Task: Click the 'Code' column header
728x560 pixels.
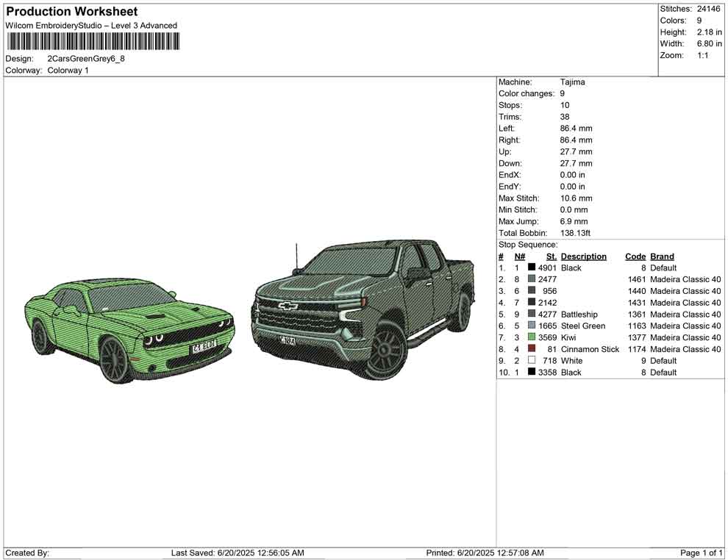Action: click(635, 256)
